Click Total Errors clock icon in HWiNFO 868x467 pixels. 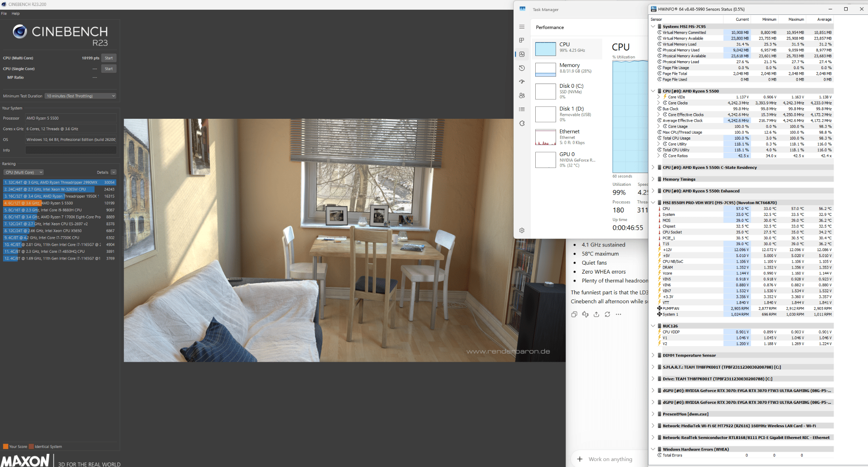659,455
